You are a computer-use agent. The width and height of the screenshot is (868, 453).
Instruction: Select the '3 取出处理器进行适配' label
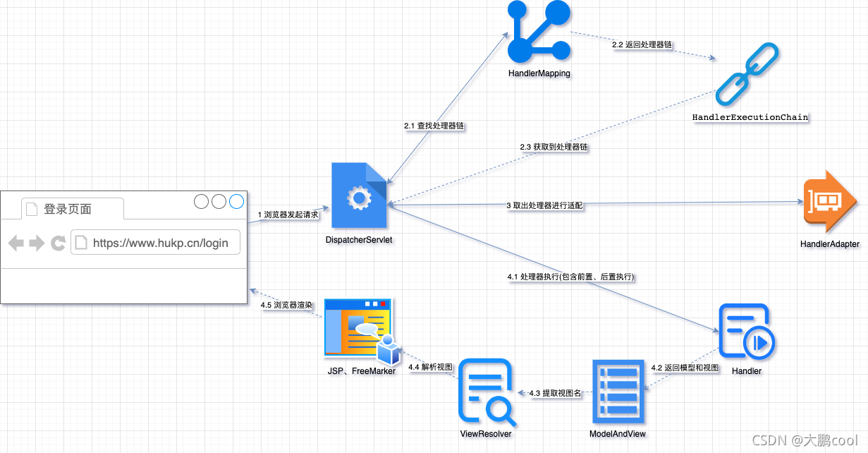coord(544,205)
